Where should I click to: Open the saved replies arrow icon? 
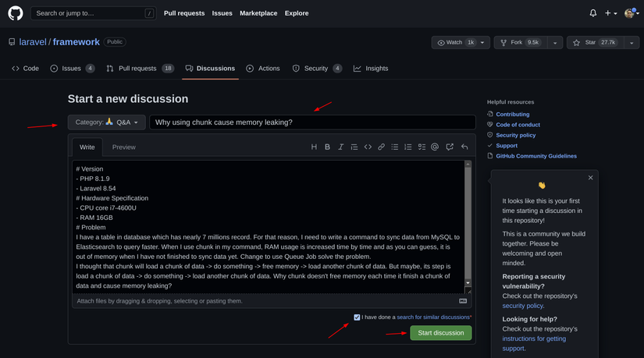tap(464, 147)
